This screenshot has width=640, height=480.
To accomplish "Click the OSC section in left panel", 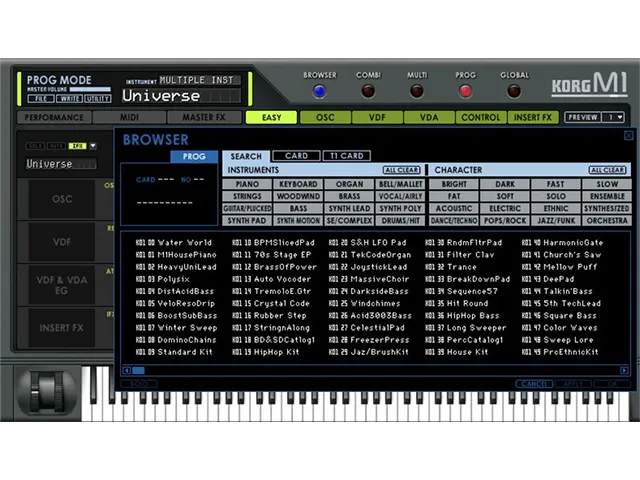I will [62, 199].
